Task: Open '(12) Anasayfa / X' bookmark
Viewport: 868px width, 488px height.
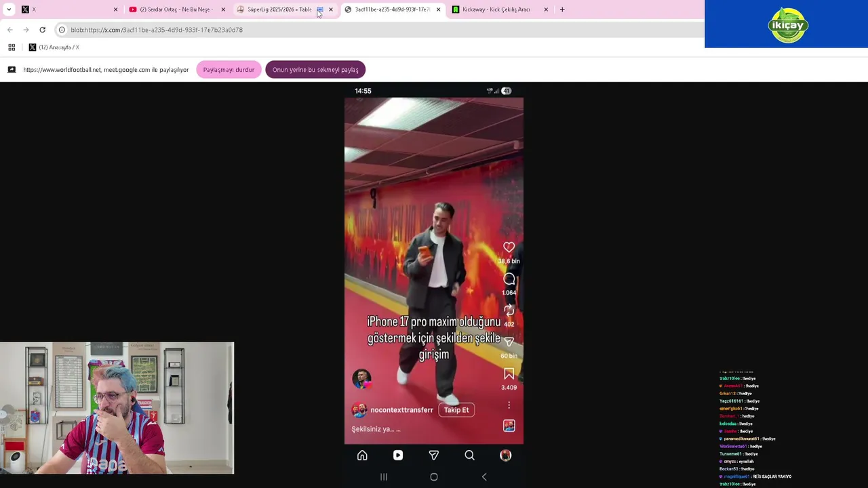Action: [54, 47]
